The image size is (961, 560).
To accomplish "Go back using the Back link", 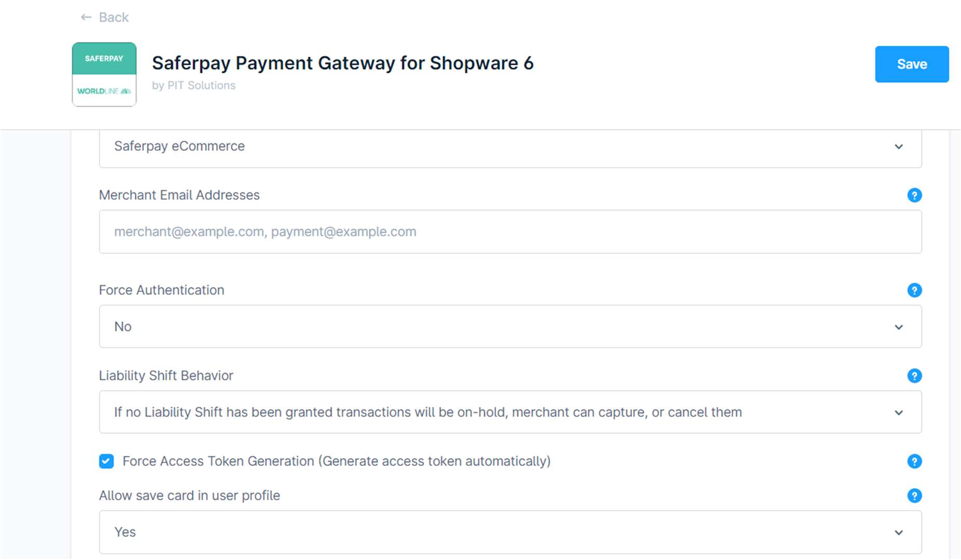I will [x=114, y=18].
